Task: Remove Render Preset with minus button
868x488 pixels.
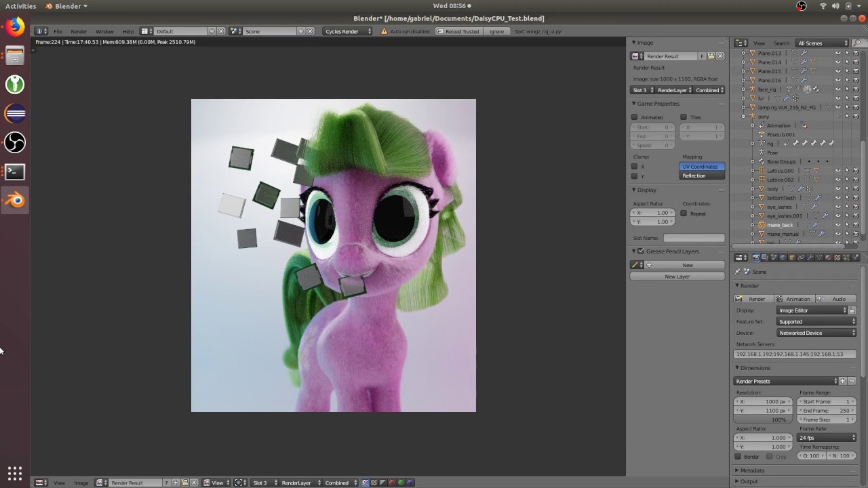Action: pos(852,381)
